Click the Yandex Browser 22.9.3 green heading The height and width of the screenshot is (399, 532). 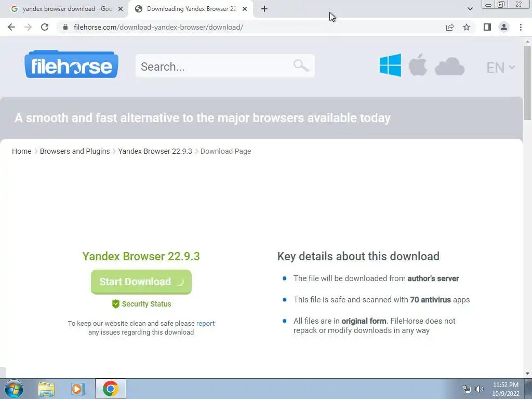coord(141,256)
